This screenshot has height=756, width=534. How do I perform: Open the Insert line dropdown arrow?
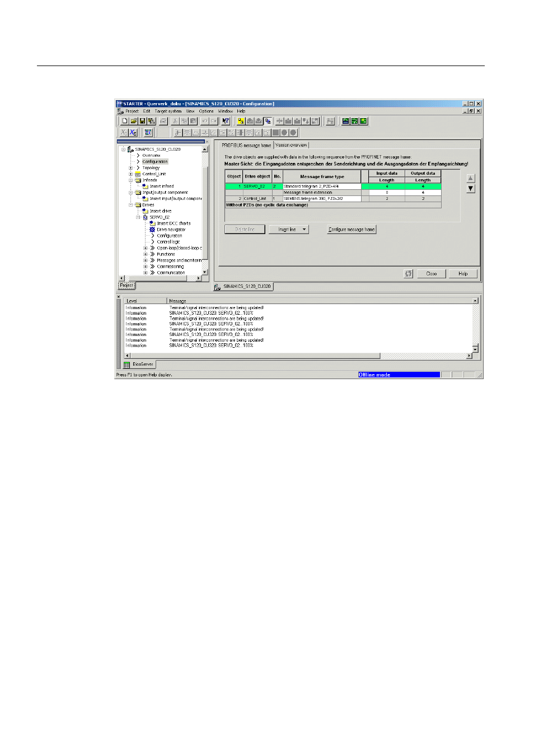[x=305, y=230]
